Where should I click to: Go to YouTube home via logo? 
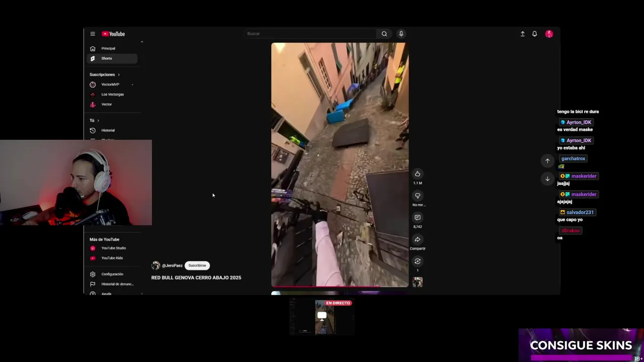(x=113, y=34)
